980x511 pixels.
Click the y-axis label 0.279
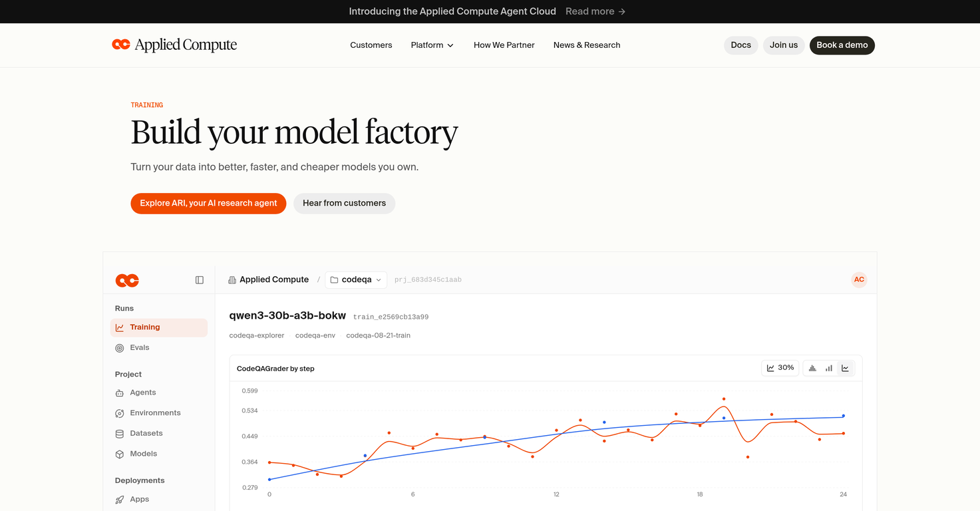click(249, 488)
